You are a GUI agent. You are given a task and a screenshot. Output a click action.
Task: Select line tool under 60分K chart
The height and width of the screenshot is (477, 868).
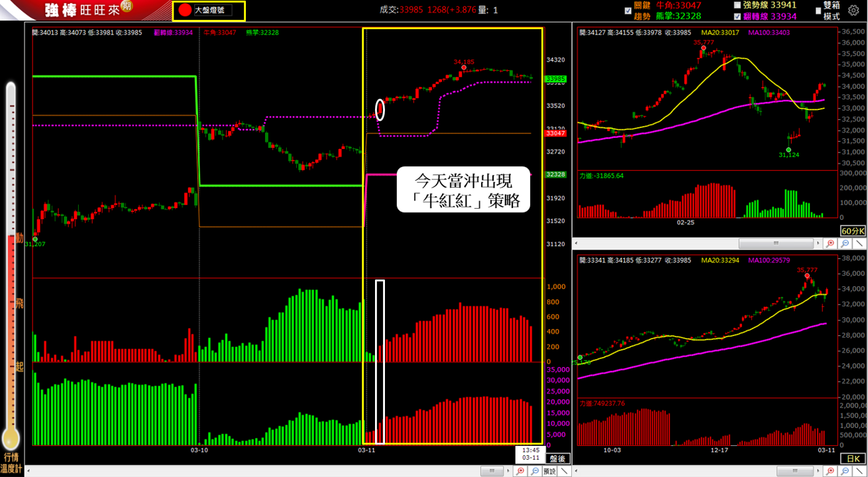coord(859,244)
